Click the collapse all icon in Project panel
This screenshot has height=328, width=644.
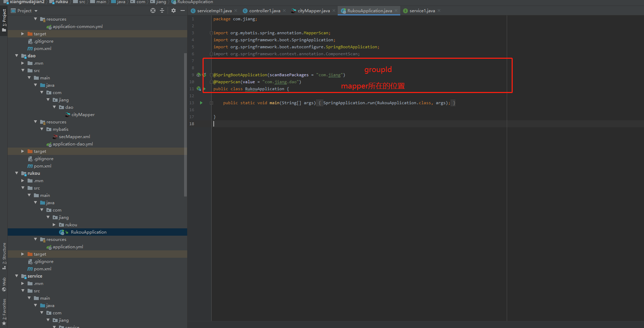(162, 11)
